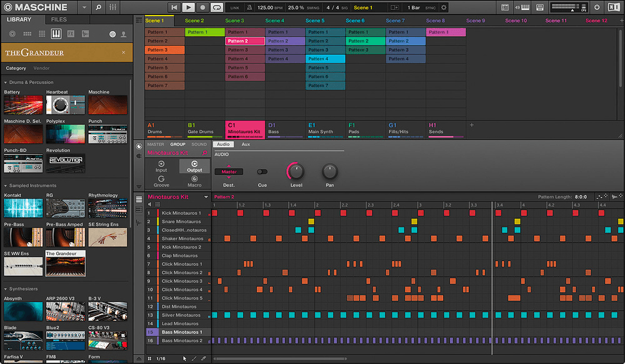Select group D1 Bass
The height and width of the screenshot is (364, 625).
(285, 129)
